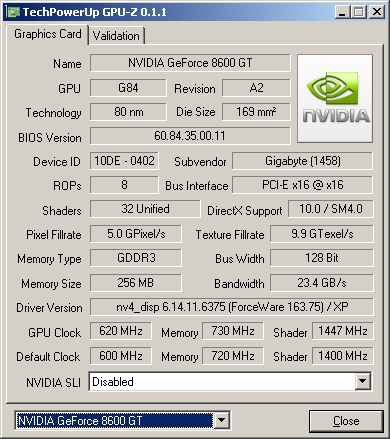The image size is (390, 439).
Task: Expand the NVIDIA SLI dropdown arrow
Action: coord(362,381)
